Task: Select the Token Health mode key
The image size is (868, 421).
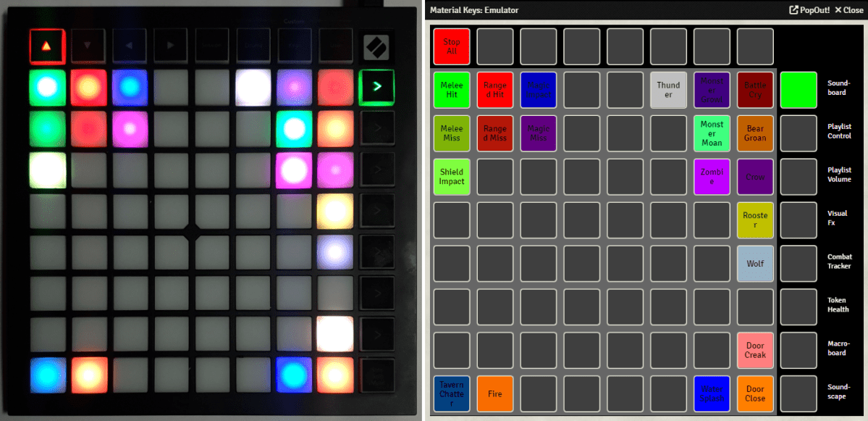Action: pyautogui.click(x=799, y=307)
